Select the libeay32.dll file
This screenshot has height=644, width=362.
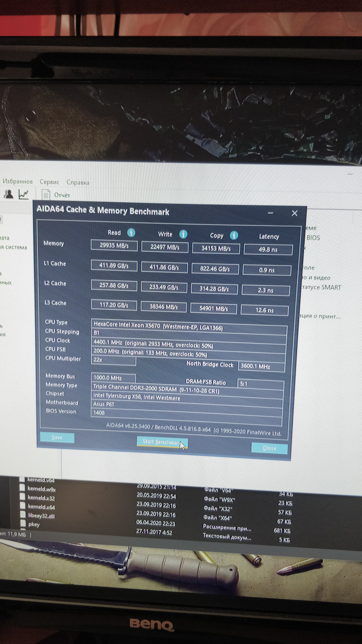[41, 516]
